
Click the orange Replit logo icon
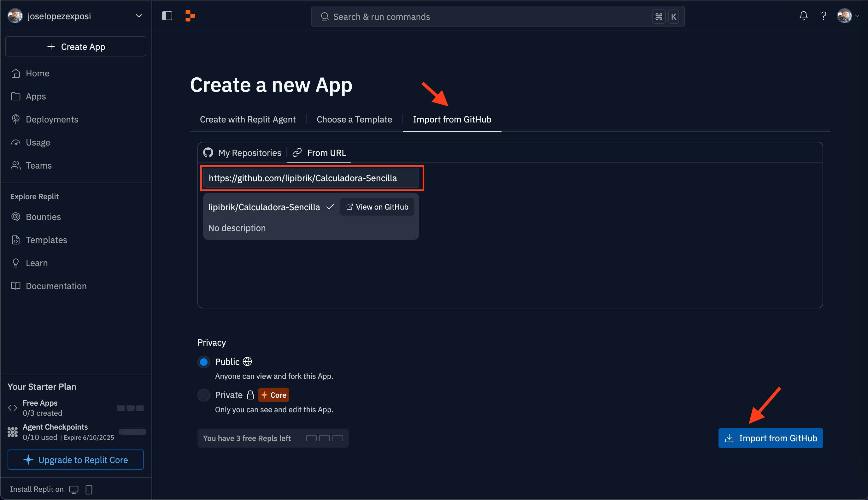190,16
